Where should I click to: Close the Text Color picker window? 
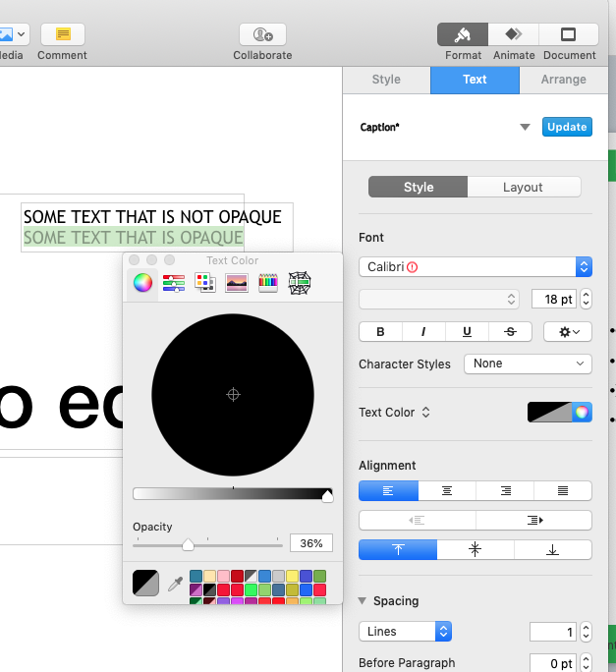click(134, 260)
